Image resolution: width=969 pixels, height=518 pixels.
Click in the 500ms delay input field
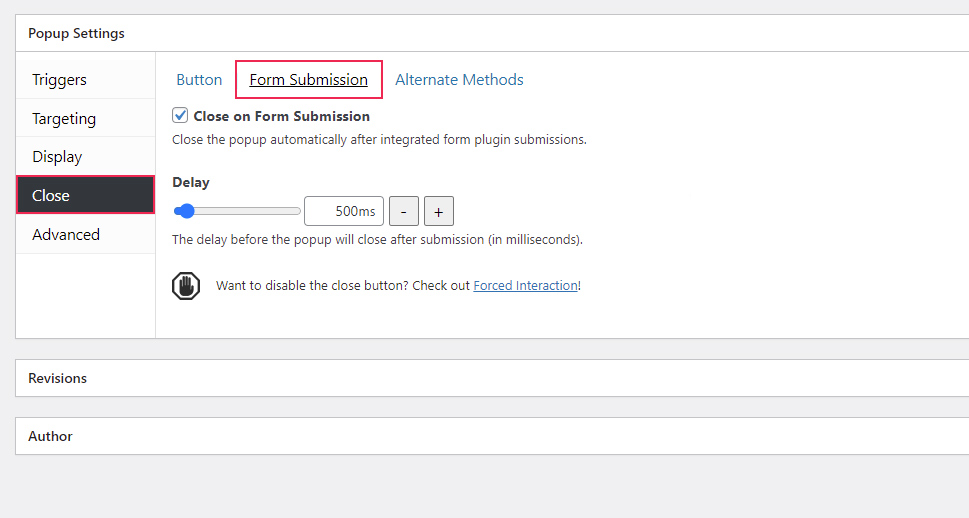pos(344,211)
